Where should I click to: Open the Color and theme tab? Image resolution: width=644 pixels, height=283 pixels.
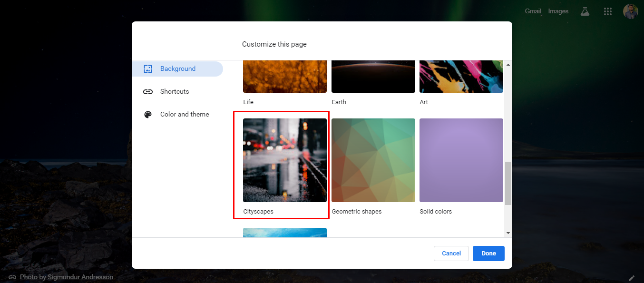pos(177,115)
